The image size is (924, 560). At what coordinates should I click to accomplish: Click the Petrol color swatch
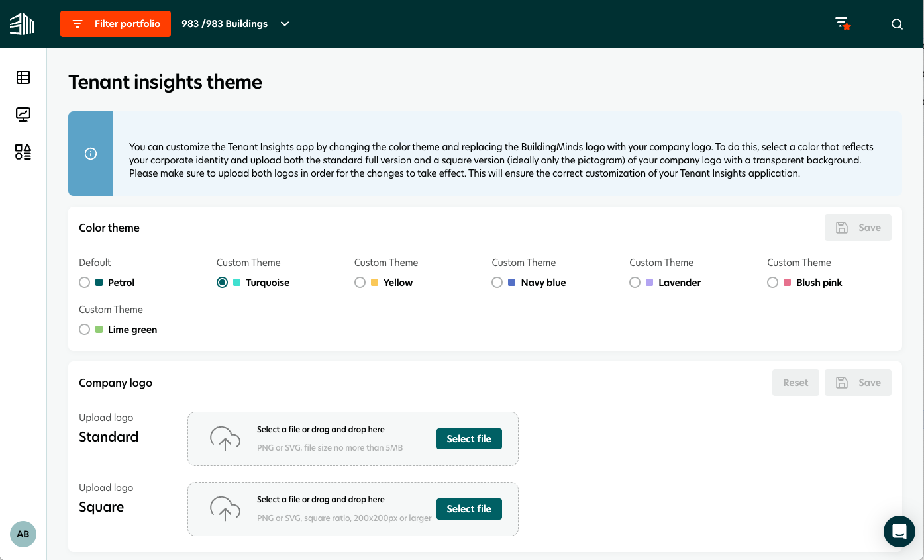pyautogui.click(x=99, y=283)
